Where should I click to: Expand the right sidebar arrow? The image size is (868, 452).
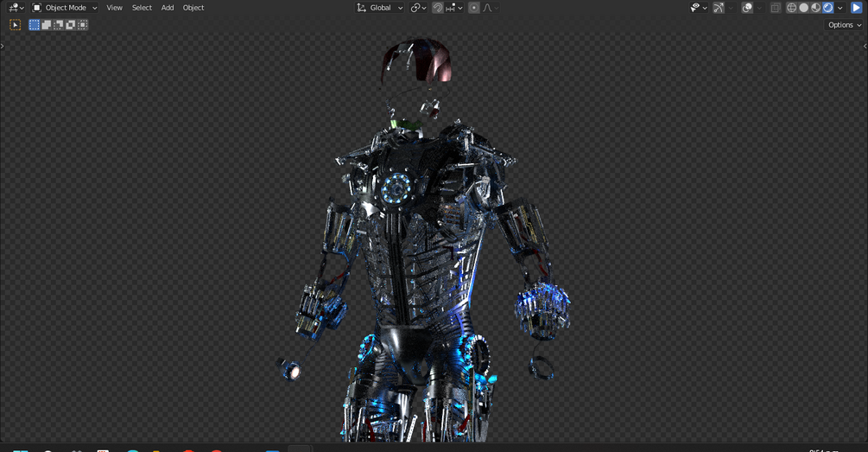point(865,46)
